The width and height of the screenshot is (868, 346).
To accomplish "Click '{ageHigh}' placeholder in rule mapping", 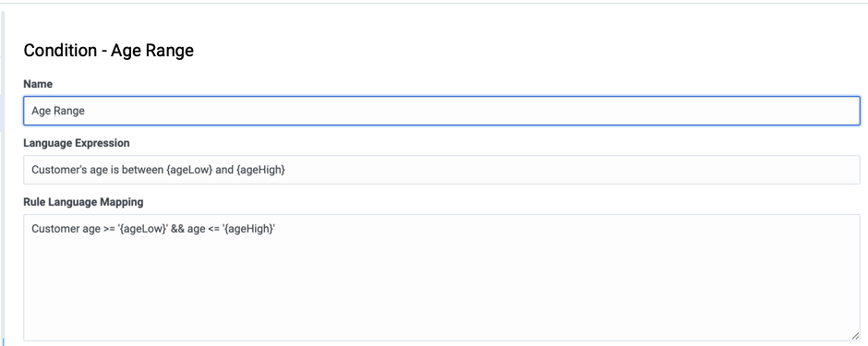I will [249, 229].
